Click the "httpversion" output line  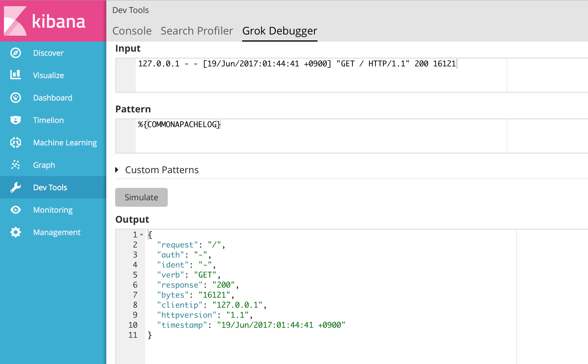point(205,315)
